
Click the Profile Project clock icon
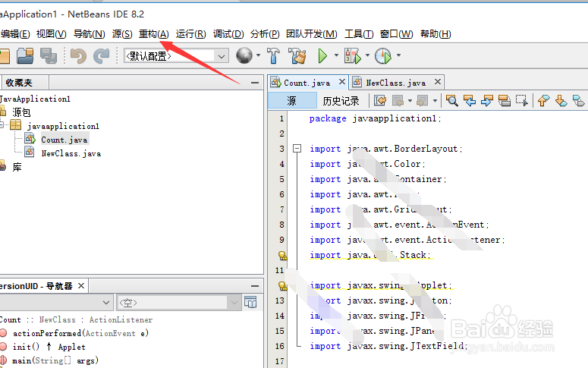pyautogui.click(x=383, y=56)
